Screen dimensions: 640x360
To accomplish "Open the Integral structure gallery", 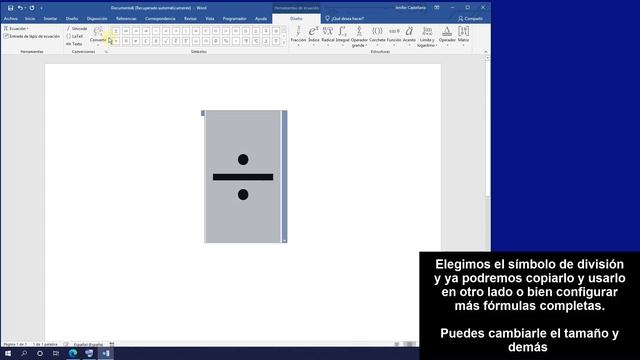I will point(342,36).
